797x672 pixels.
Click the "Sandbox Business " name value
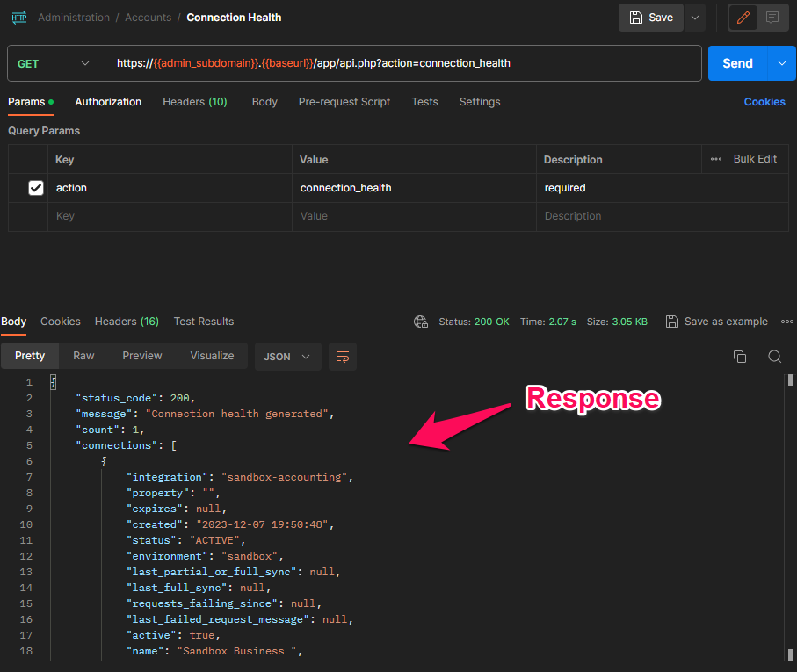click(237, 651)
